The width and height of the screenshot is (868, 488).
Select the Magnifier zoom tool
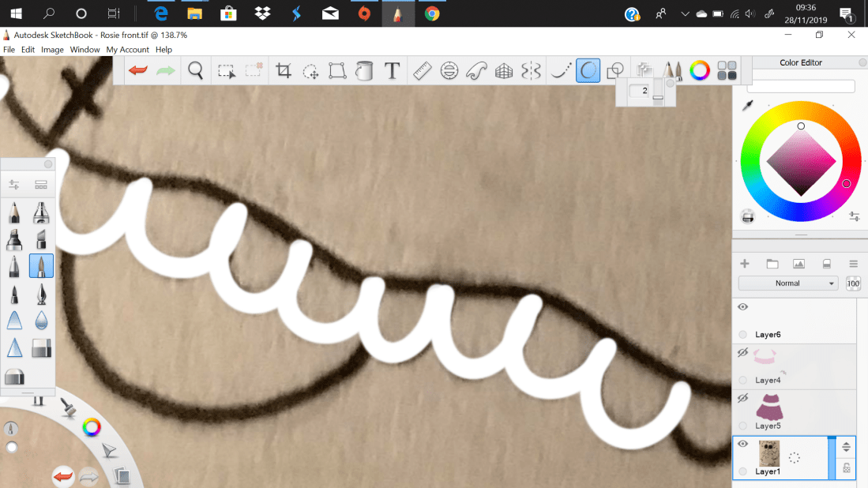point(194,70)
